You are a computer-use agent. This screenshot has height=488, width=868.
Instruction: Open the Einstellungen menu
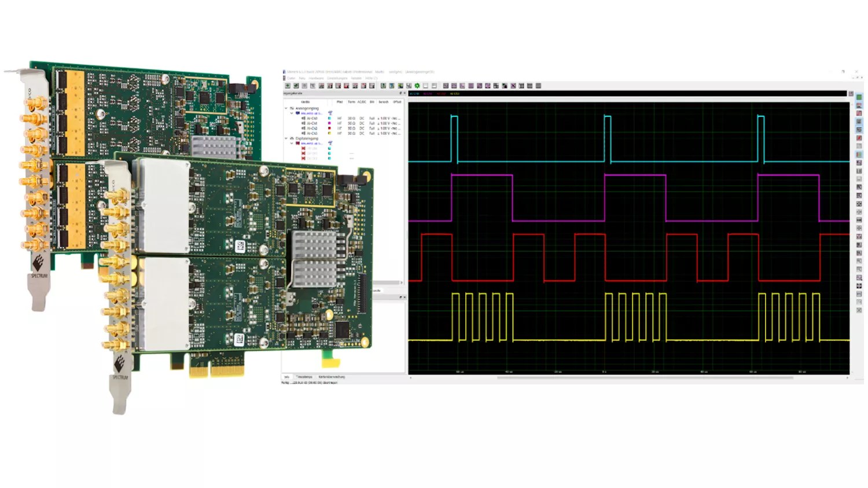337,79
